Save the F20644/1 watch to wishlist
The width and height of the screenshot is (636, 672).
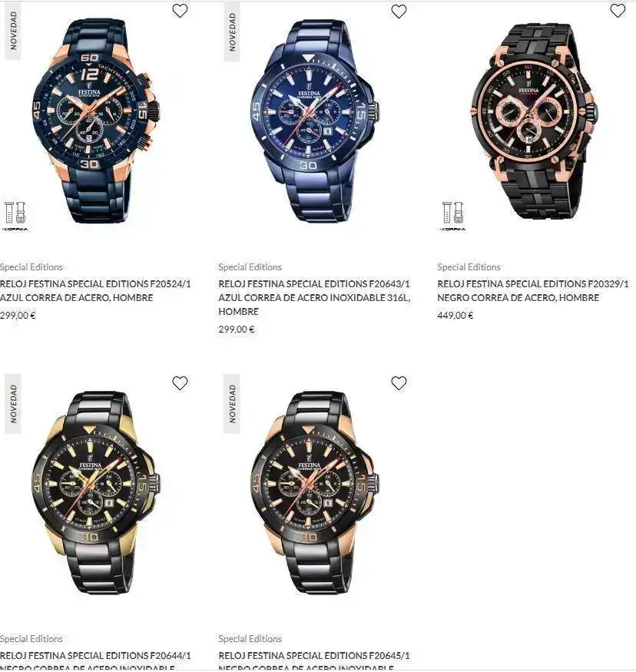[180, 383]
